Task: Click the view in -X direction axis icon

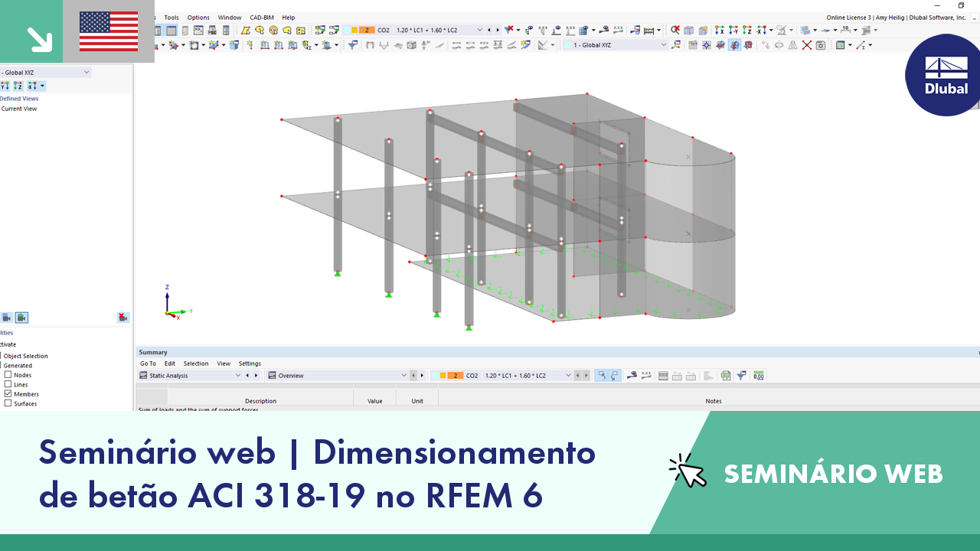Action: click(761, 31)
